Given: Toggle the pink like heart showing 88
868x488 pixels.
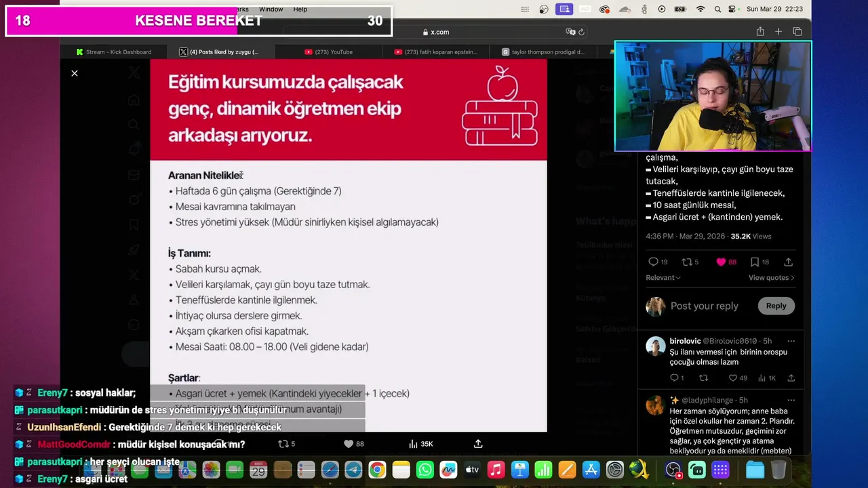Looking at the screenshot, I should click(726, 262).
